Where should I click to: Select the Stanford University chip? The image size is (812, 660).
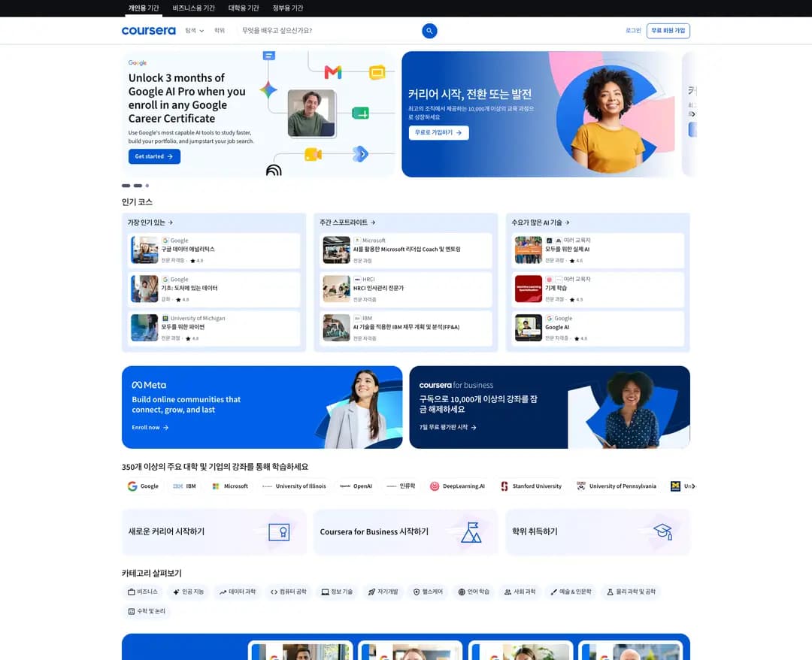pos(532,486)
